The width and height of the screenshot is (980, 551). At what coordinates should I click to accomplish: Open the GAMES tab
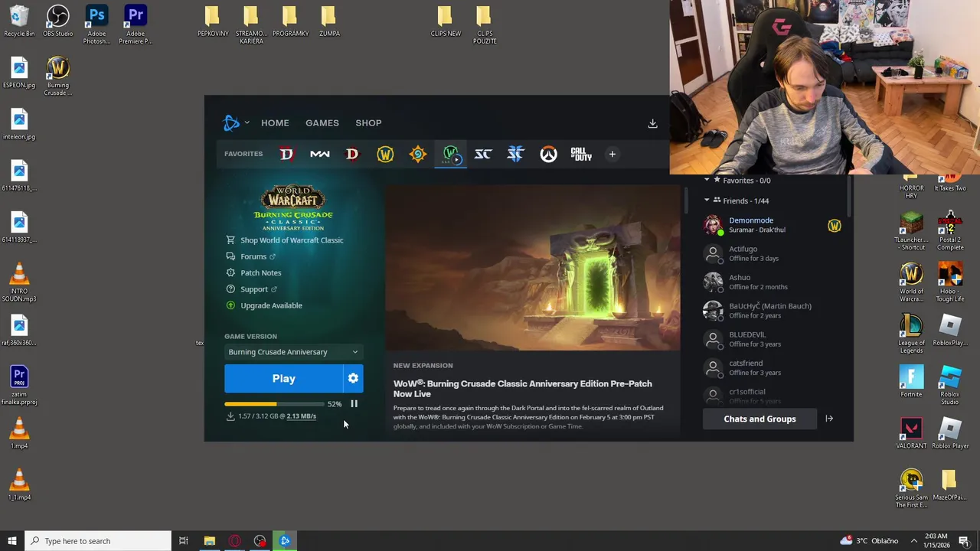point(322,122)
